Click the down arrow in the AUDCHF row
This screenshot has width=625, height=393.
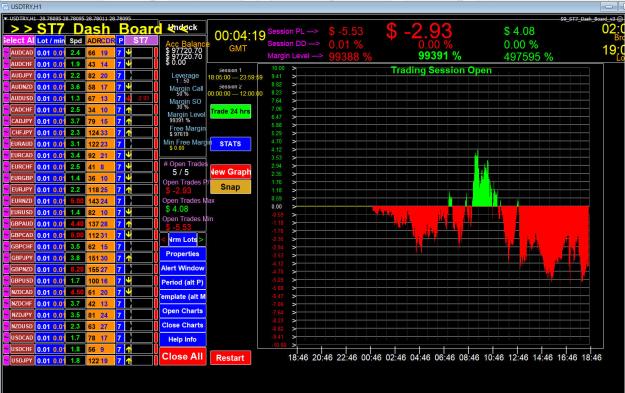point(129,64)
